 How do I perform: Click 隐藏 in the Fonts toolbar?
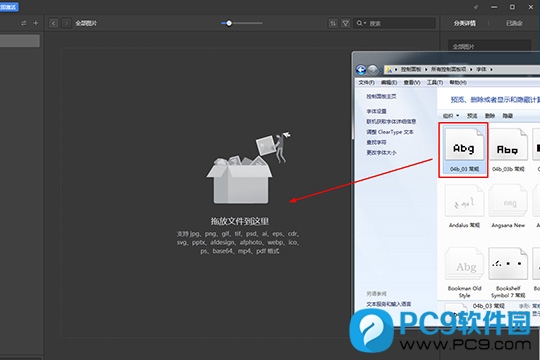(508, 116)
